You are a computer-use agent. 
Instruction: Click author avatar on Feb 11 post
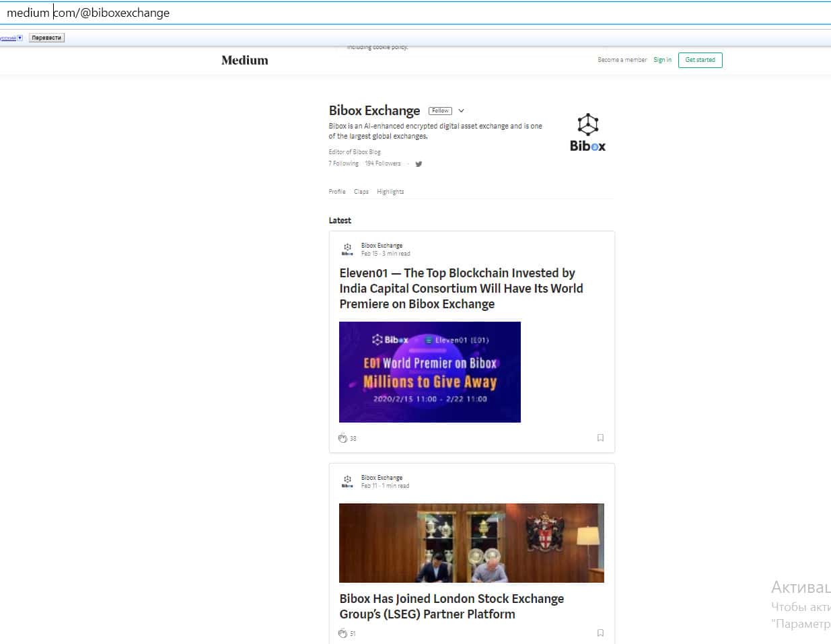click(347, 481)
